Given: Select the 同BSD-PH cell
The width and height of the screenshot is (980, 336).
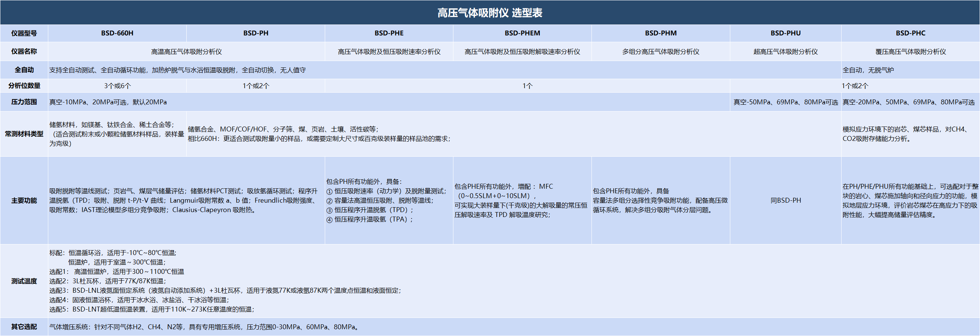Looking at the screenshot, I should pyautogui.click(x=786, y=200).
